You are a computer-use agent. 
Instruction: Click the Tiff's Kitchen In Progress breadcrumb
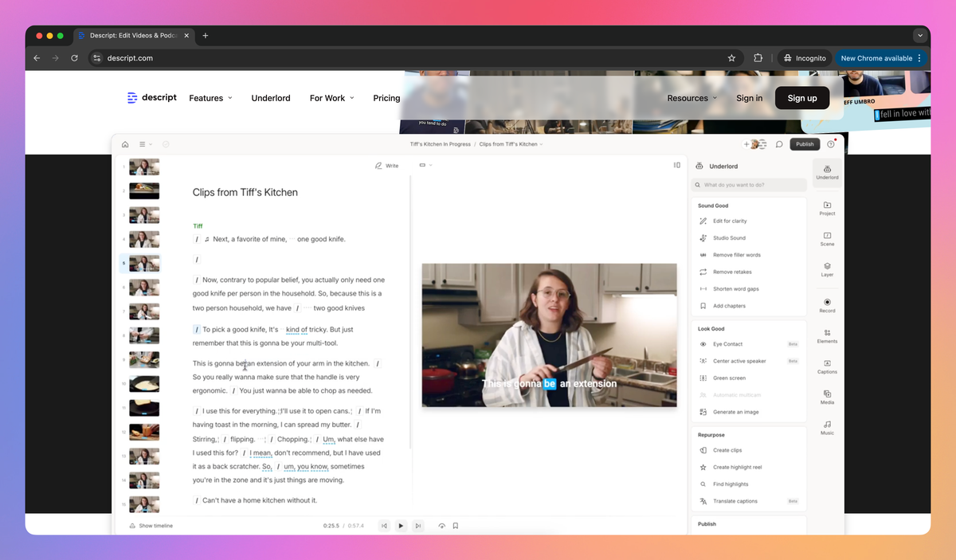click(440, 144)
